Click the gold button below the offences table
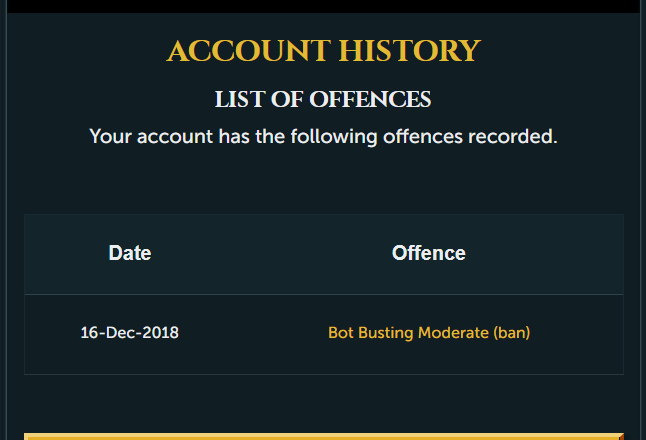Screen dimensions: 646x440 (x=324, y=436)
